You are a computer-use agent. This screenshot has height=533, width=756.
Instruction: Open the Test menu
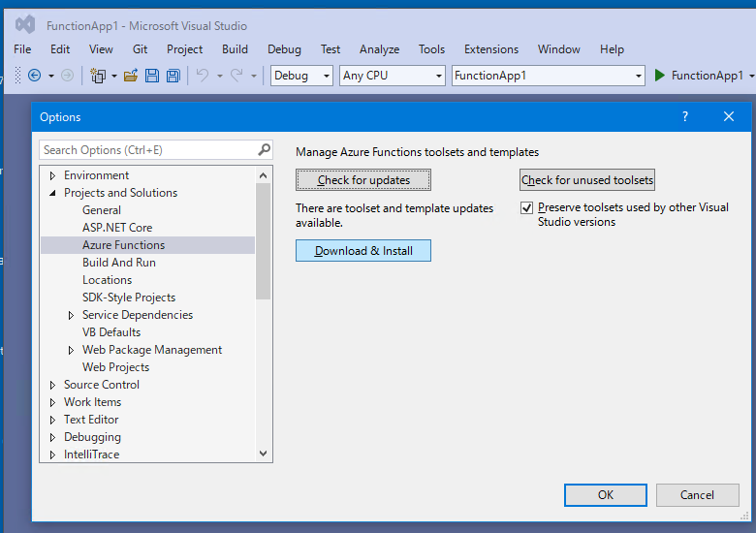coord(331,49)
